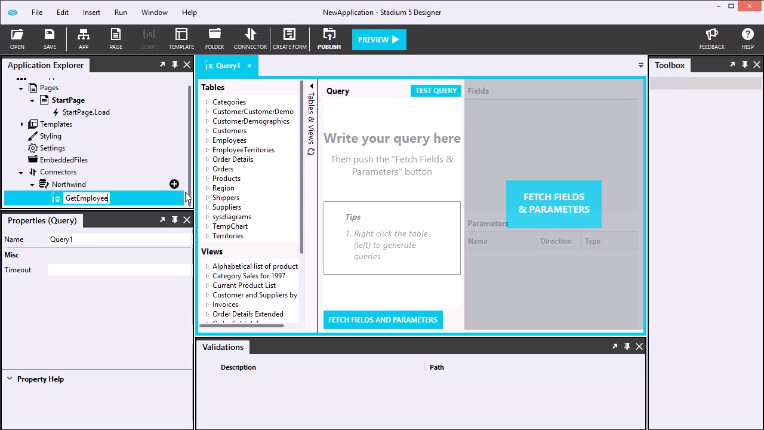Select the Current Product List view
The image size is (764, 430).
coord(244,285)
